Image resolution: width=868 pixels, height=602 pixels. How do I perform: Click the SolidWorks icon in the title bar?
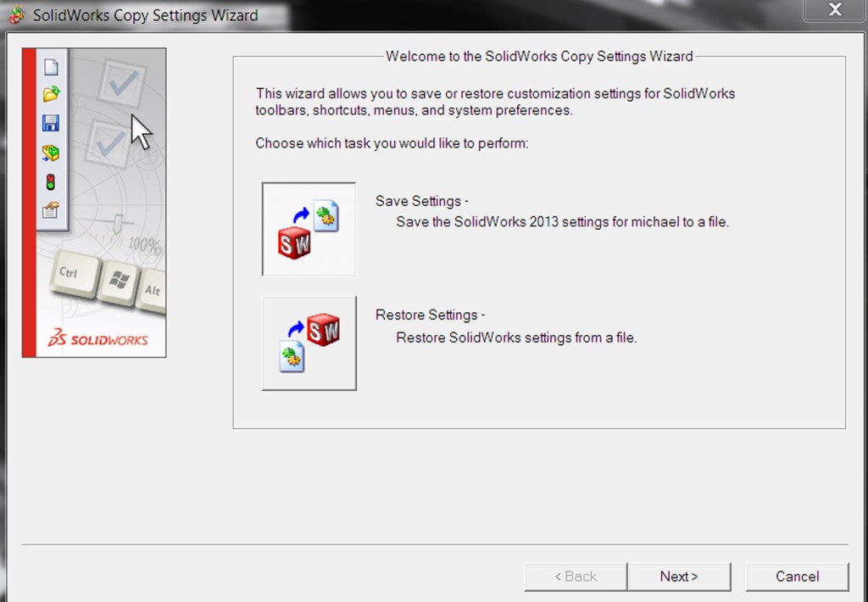pos(16,14)
